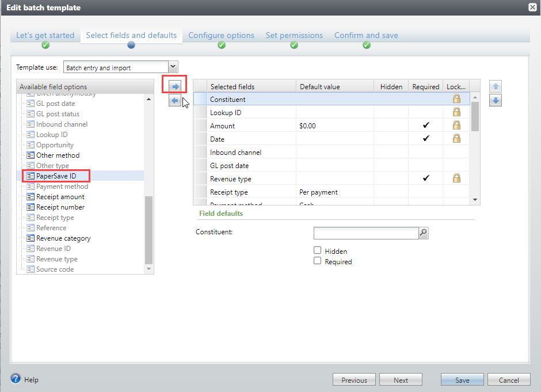Toggle the Required checkmark for Date row
541x392 pixels.
tap(426, 139)
